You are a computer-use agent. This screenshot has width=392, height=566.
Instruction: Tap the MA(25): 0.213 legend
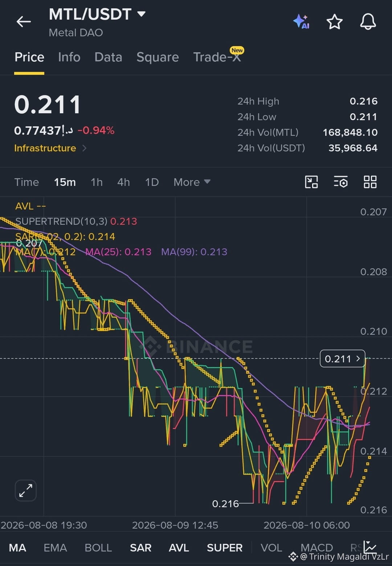[118, 252]
